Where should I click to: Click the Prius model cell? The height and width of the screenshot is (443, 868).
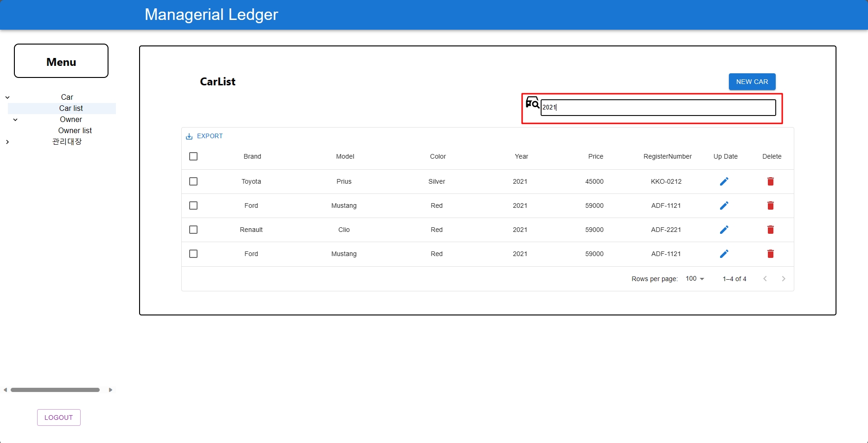click(x=344, y=182)
